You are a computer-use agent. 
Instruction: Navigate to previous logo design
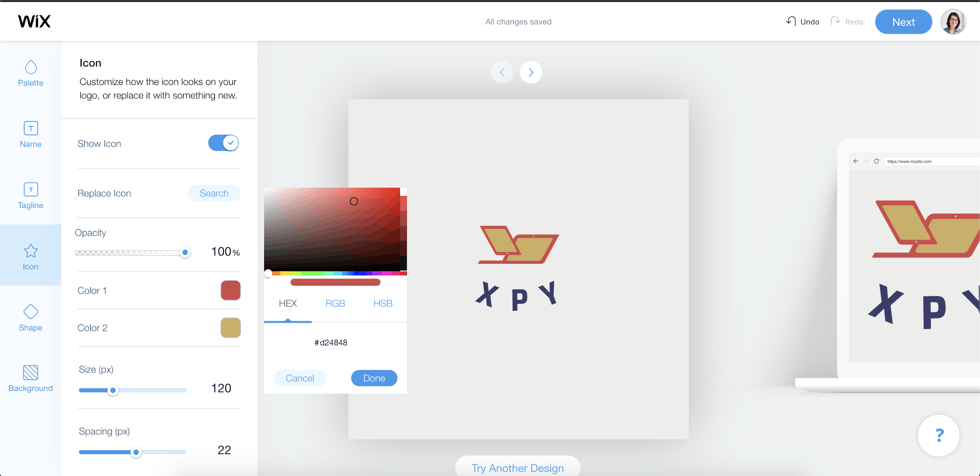click(502, 72)
